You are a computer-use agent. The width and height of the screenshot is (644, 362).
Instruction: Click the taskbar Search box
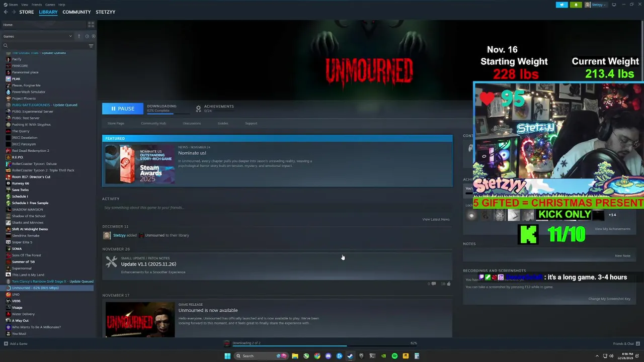262,356
